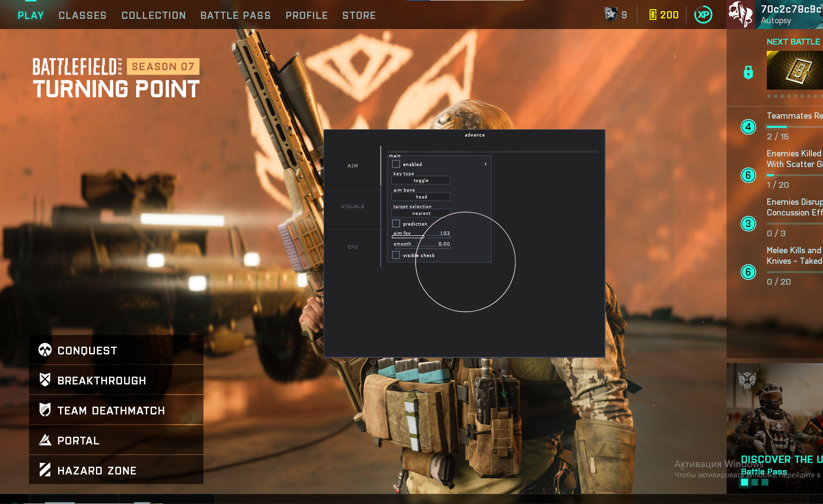The height and width of the screenshot is (504, 823).
Task: Click the 'advance' window title
Action: (475, 135)
